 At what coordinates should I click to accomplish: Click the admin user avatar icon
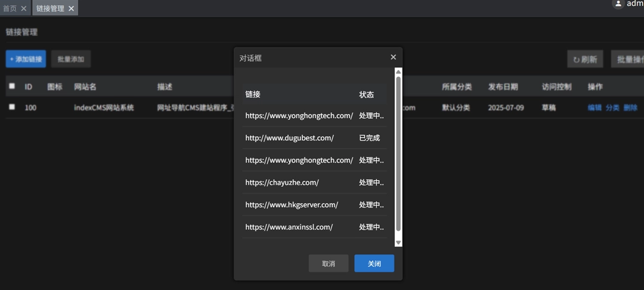(618, 4)
